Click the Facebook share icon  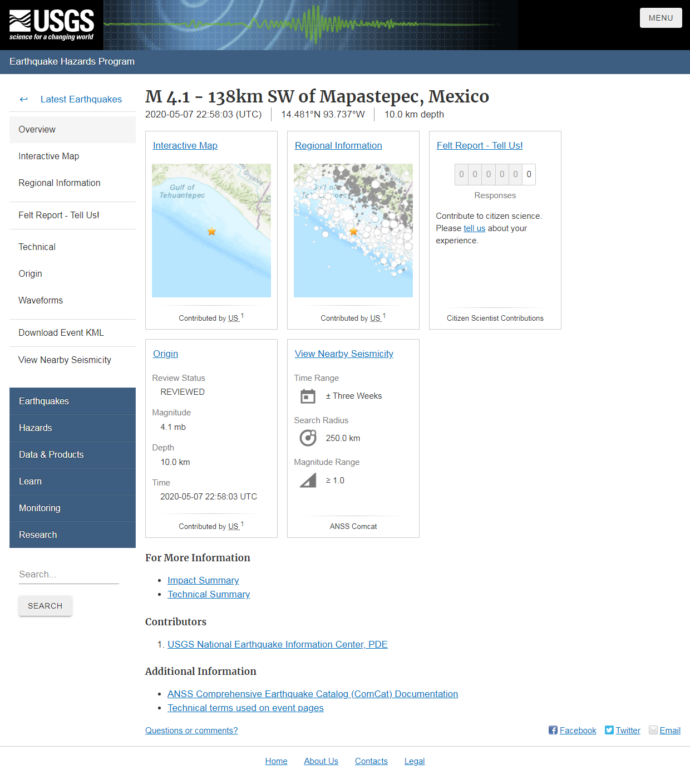point(553,730)
